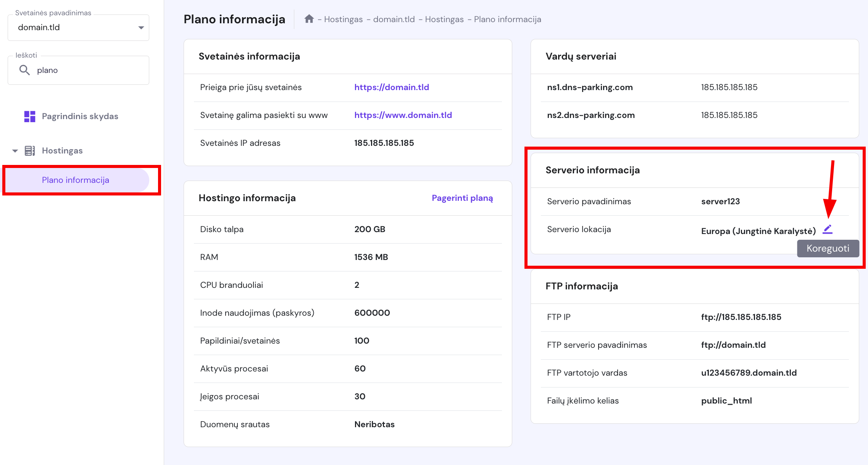Viewport: 868px width, 465px height.
Task: Click the home icon in the breadcrumb
Action: point(309,19)
